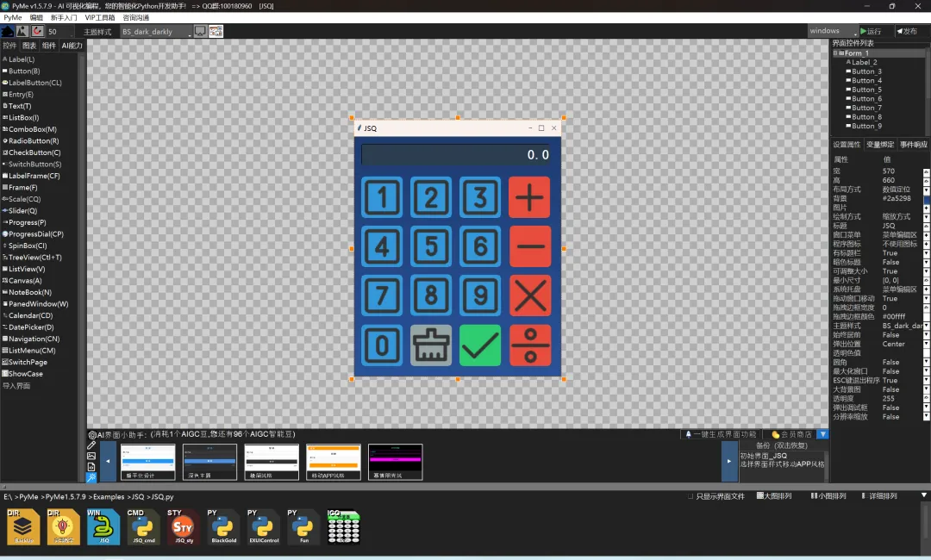Screen dimensions: 931x560
Task: Open the windows platform dropdown
Action: click(x=833, y=31)
